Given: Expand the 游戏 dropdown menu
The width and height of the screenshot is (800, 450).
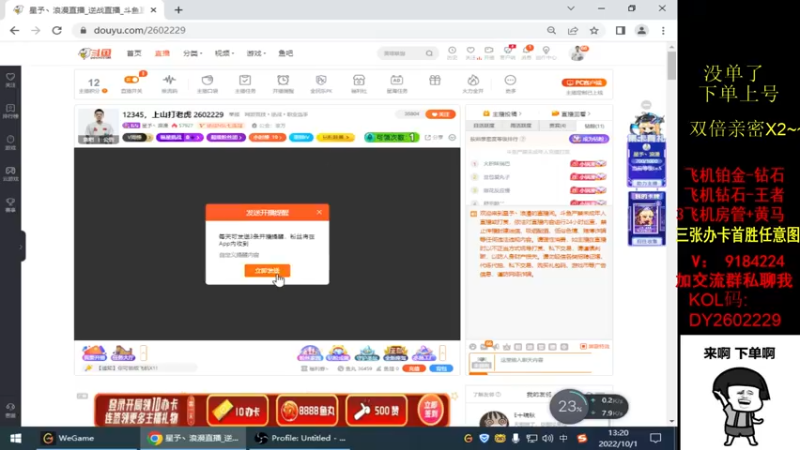Looking at the screenshot, I should 256,53.
